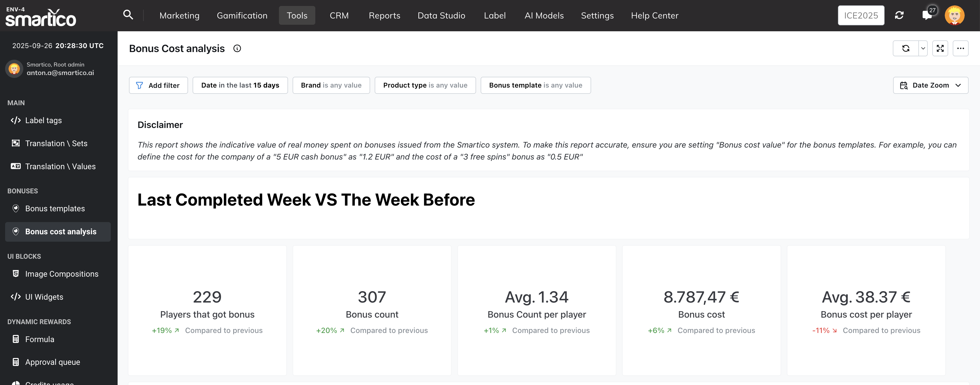
Task: Open the Bonus template filter
Action: [x=535, y=85]
